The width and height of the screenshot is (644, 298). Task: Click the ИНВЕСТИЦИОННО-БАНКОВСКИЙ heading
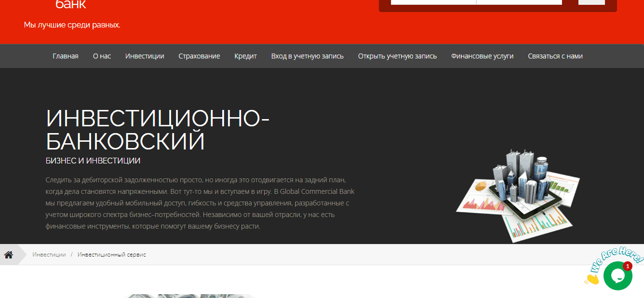click(x=157, y=130)
